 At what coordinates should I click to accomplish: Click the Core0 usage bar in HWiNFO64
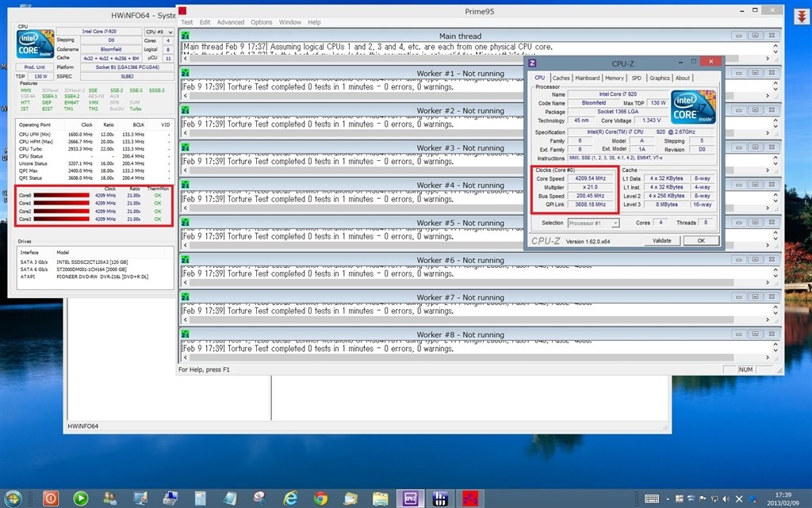coord(61,196)
